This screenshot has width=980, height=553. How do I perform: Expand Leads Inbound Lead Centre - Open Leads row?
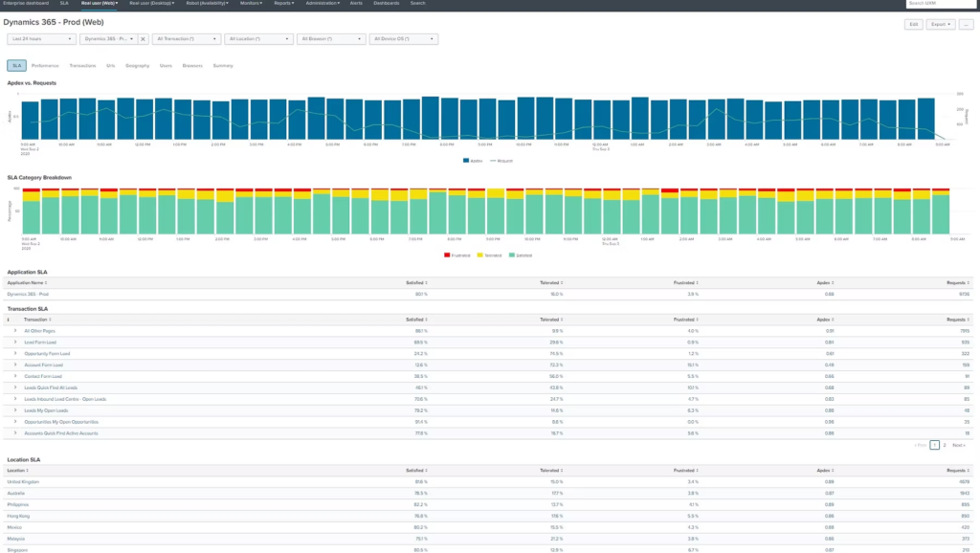click(15, 398)
